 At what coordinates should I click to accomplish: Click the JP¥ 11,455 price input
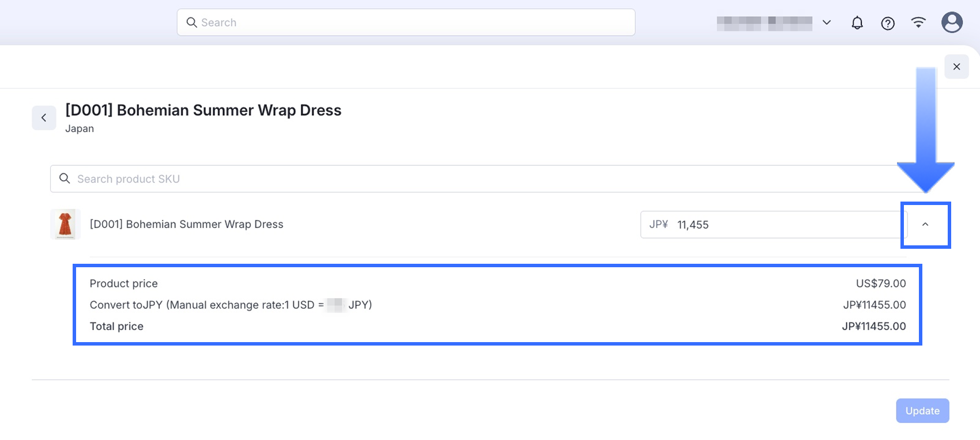[x=772, y=225]
